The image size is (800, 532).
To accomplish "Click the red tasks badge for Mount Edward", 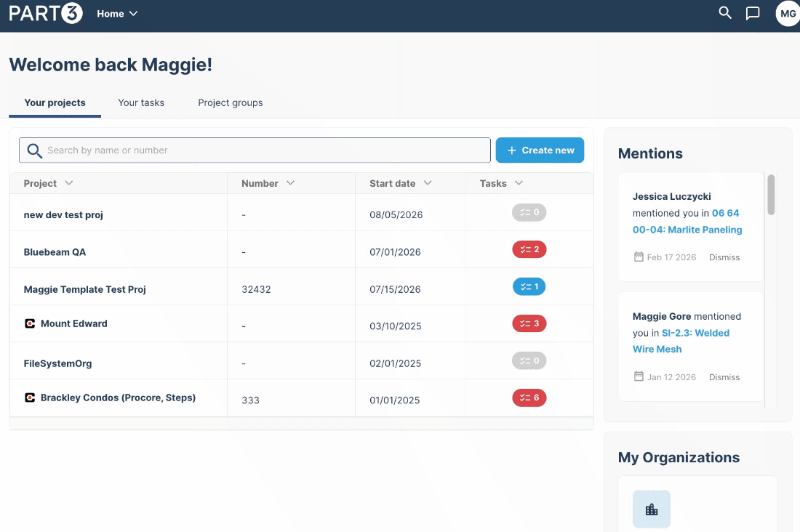I will click(529, 323).
